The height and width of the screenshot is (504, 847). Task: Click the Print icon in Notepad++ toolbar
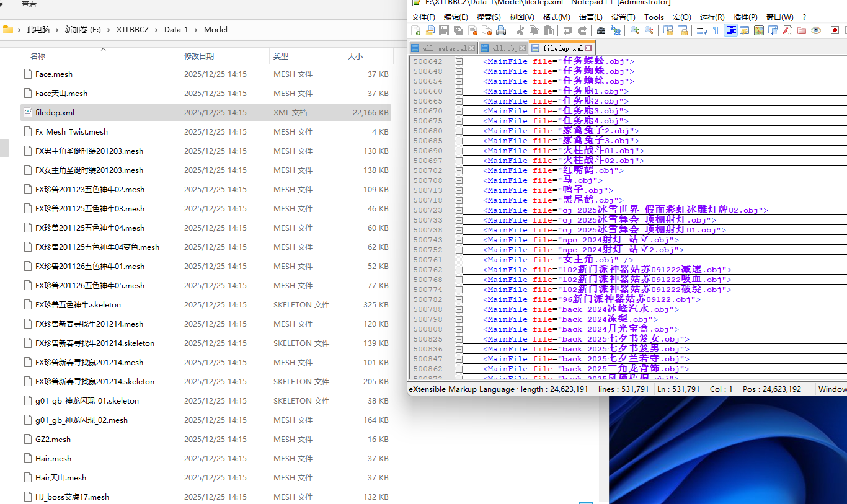501,30
